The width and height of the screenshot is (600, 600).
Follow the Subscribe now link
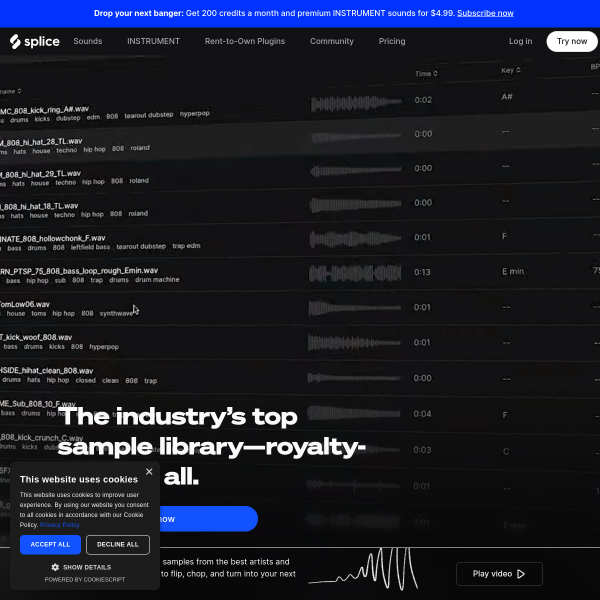[485, 13]
